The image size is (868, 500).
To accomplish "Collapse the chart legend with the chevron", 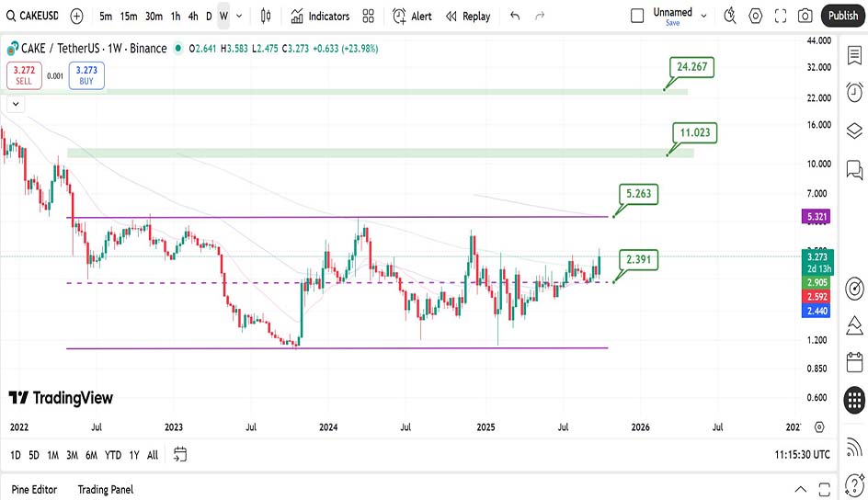I will pyautogui.click(x=16, y=104).
